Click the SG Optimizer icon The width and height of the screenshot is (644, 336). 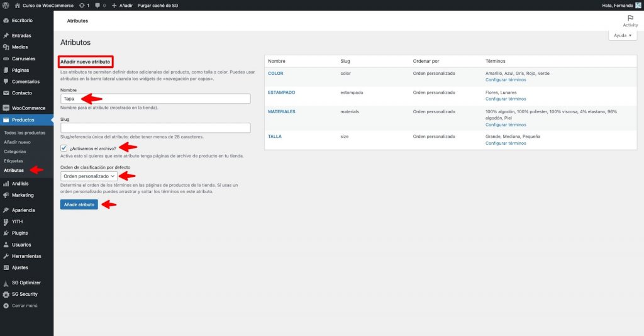(x=6, y=283)
